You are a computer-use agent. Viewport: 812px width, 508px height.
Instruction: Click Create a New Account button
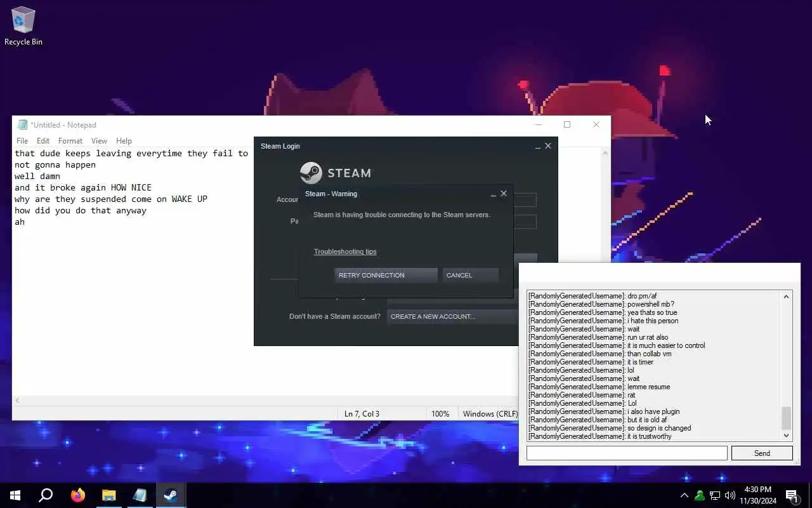click(x=453, y=316)
